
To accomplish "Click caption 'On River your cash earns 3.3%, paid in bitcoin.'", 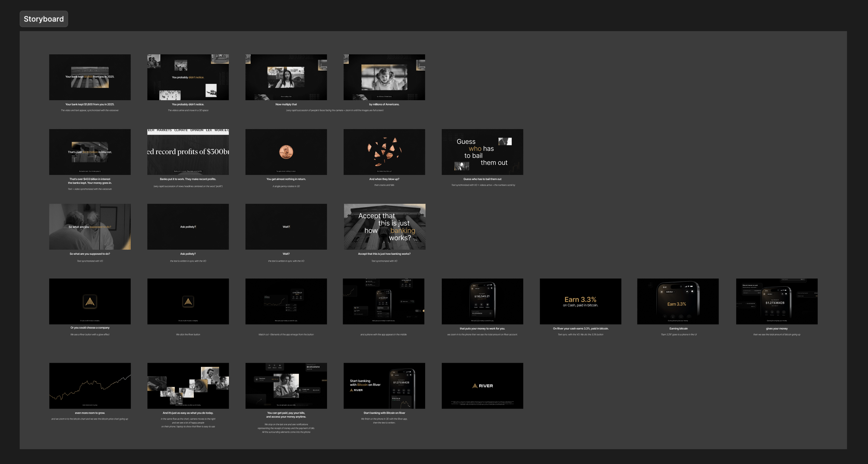I will (581, 329).
